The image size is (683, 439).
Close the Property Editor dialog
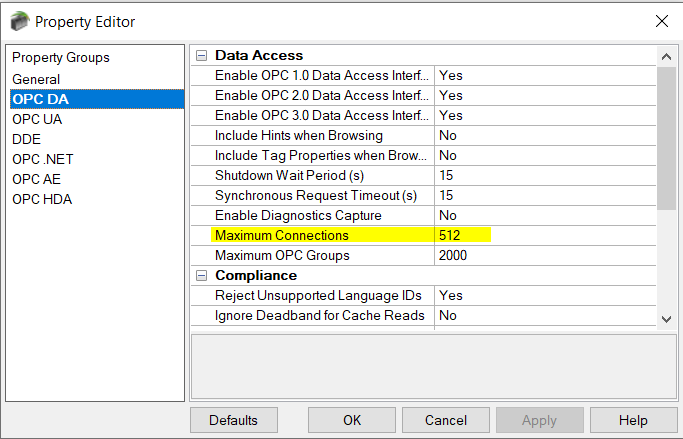coord(661,21)
